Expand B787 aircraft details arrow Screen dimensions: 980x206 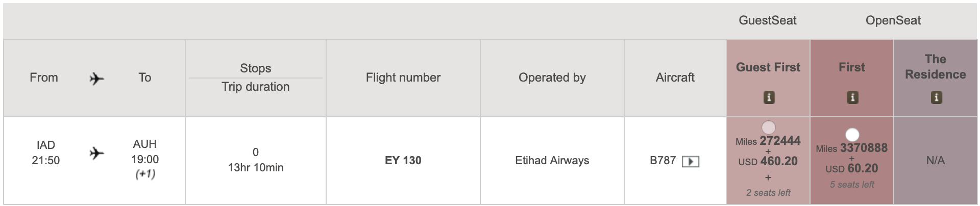coord(691,162)
